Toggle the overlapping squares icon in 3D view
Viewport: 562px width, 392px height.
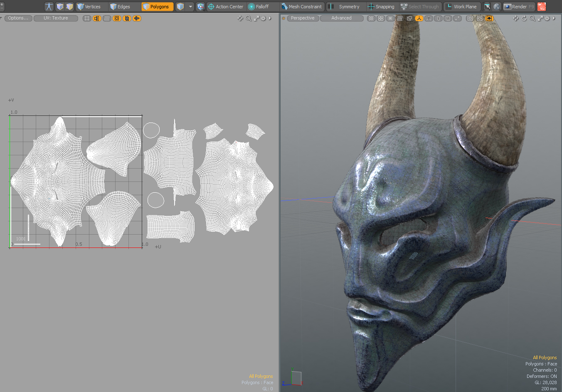click(409, 18)
